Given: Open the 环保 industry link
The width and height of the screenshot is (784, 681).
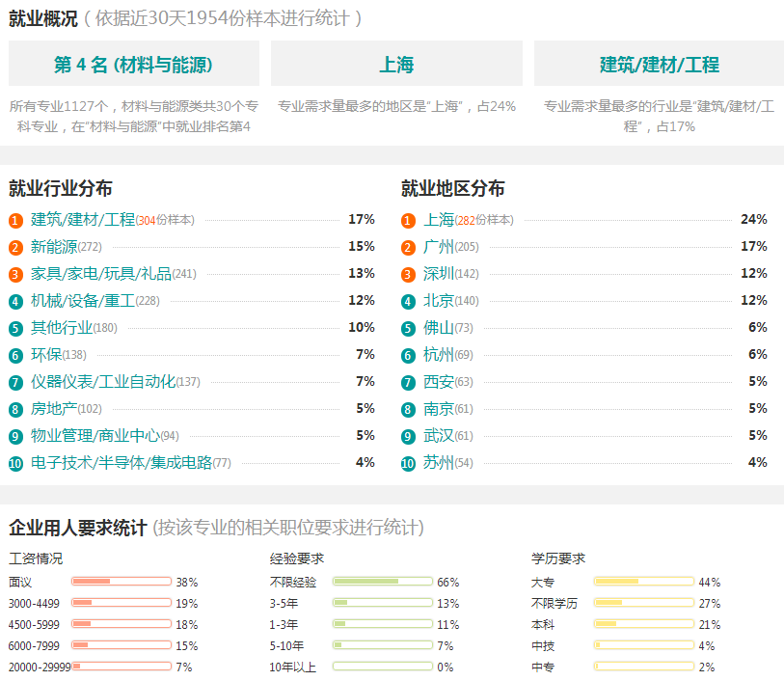Looking at the screenshot, I should pos(46,355).
